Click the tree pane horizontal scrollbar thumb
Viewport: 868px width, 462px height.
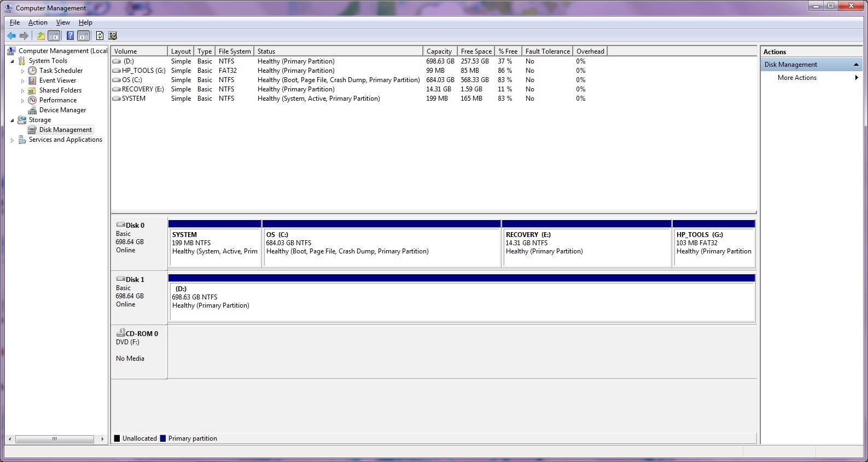click(x=54, y=439)
